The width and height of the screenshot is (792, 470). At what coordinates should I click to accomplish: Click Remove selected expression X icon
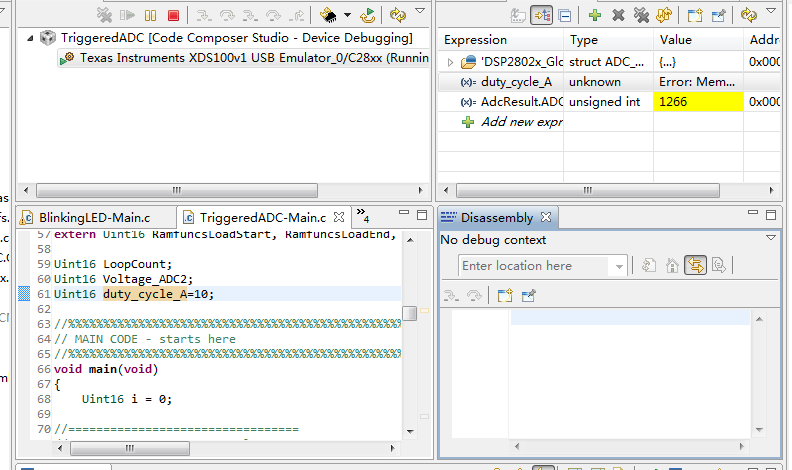(x=618, y=15)
